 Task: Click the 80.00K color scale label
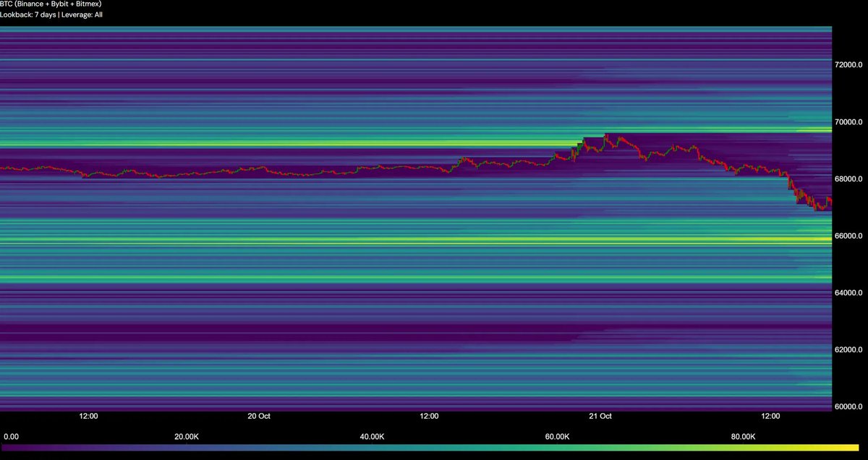(x=743, y=437)
